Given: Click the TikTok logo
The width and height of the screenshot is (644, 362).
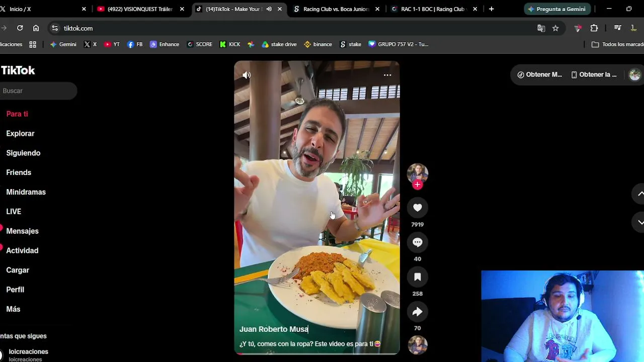Looking at the screenshot, I should [x=18, y=70].
